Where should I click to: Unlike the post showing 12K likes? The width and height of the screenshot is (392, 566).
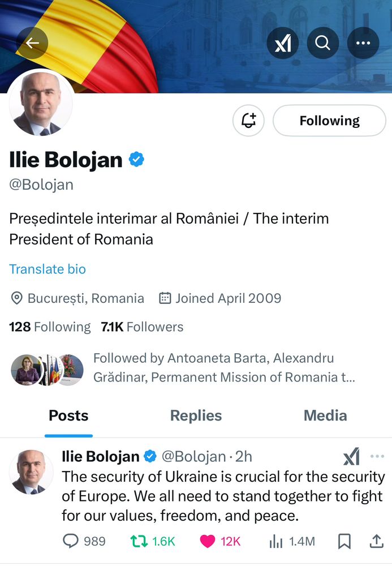(208, 541)
